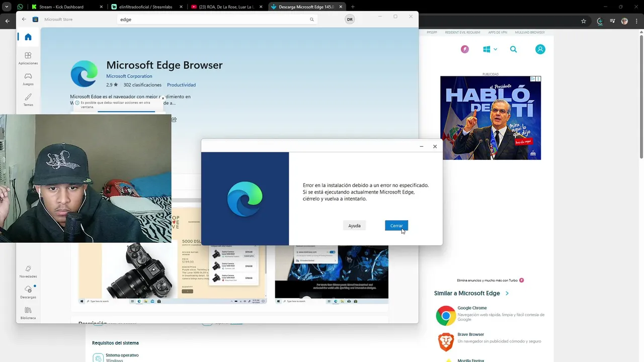Screen dimensions: 644x362
Task: Click Requisitos del sistema heading
Action: [115, 343]
